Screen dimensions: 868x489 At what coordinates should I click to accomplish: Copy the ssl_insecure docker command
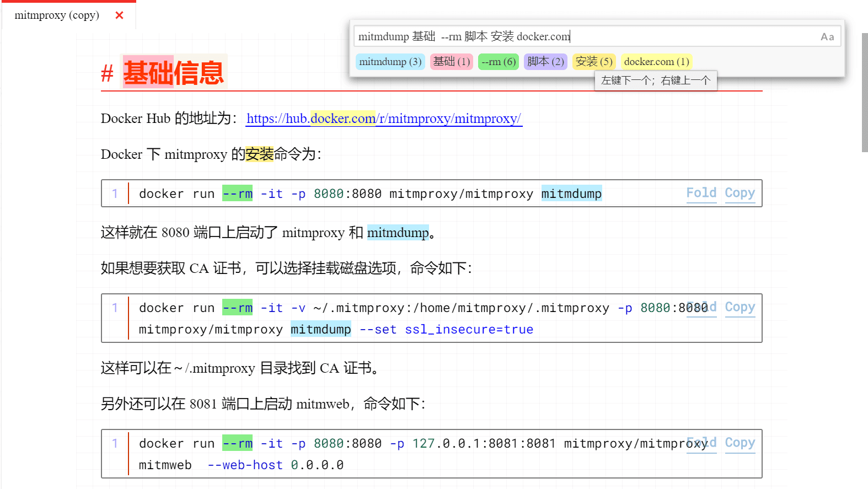(x=740, y=307)
